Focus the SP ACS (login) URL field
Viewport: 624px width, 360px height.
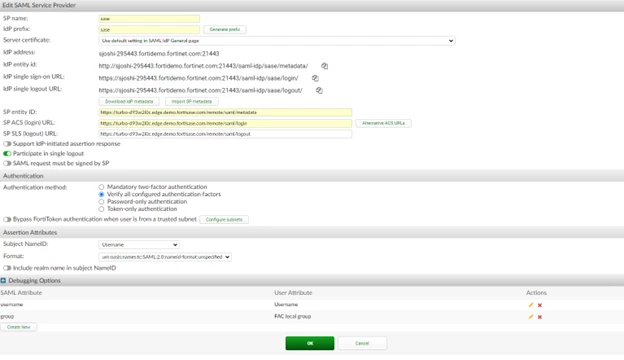click(225, 123)
